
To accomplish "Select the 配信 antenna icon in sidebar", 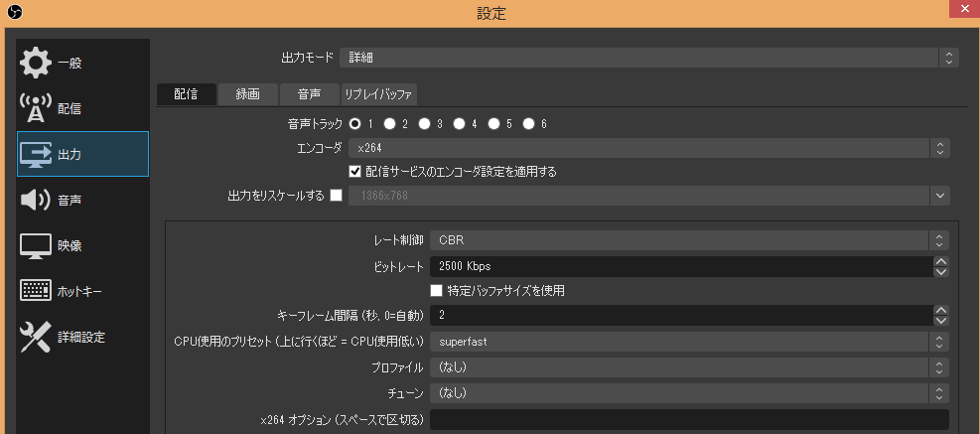I will click(37, 108).
